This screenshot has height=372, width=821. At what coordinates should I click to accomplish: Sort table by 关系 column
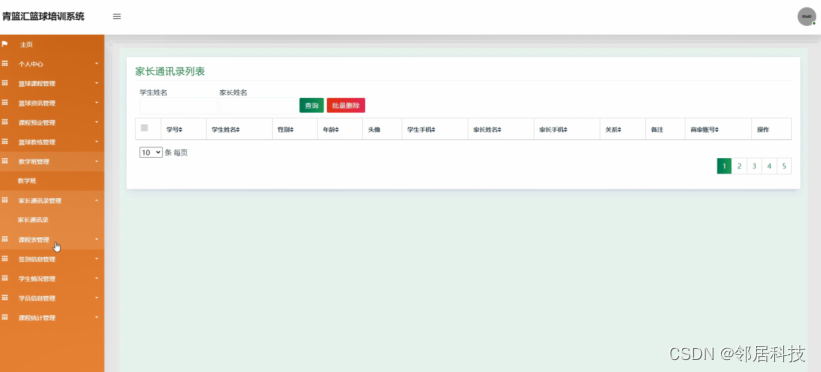(x=619, y=129)
